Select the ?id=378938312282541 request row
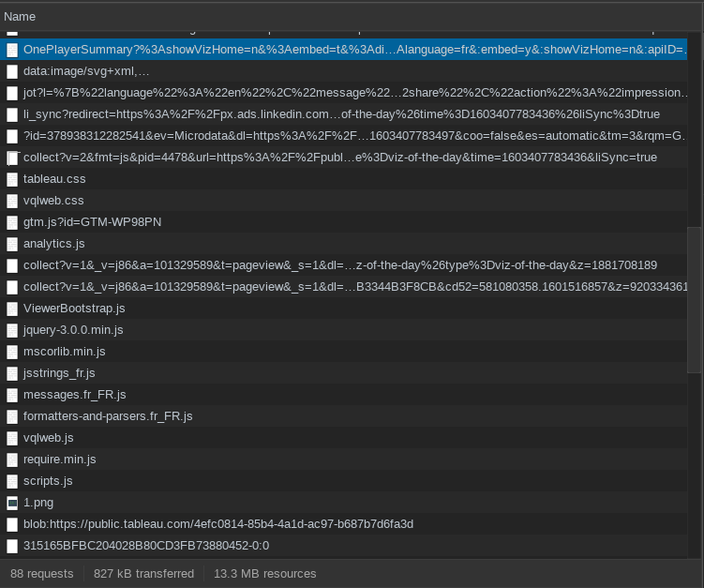Screen dimensions: 704x588 coord(343,136)
